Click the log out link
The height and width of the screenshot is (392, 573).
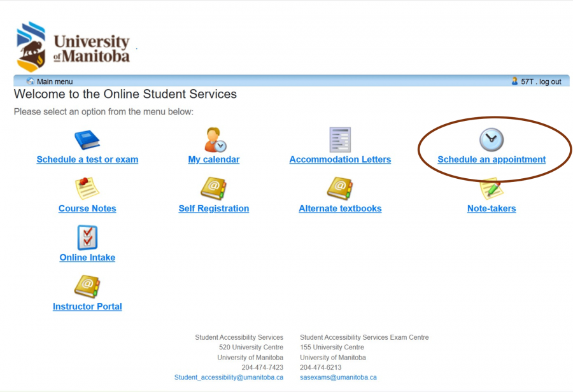click(x=550, y=81)
